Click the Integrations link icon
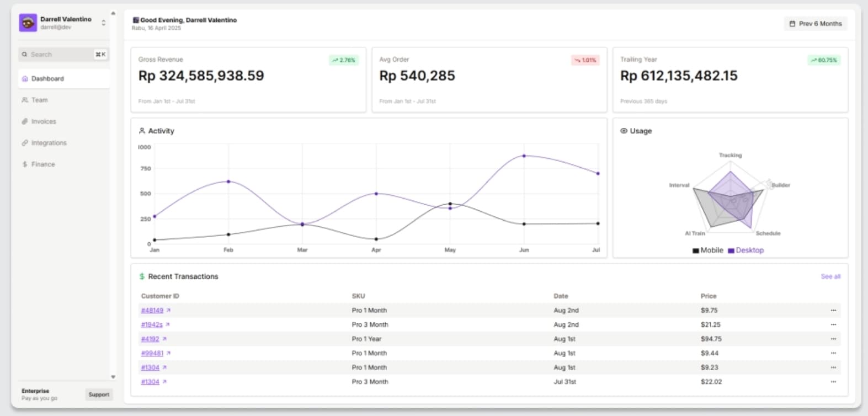 click(25, 143)
